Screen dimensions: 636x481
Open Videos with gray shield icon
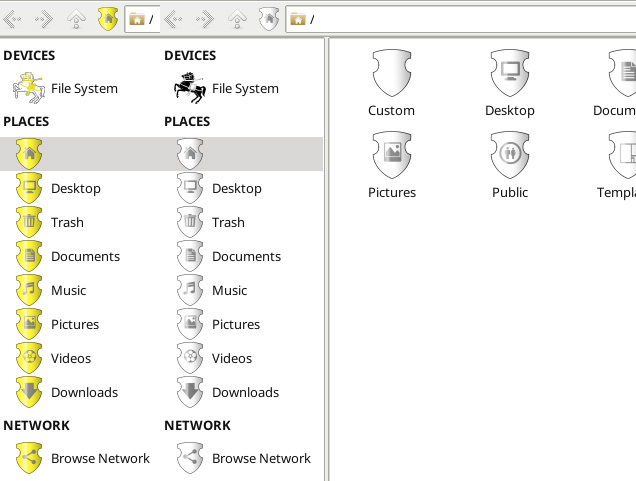tap(215, 358)
